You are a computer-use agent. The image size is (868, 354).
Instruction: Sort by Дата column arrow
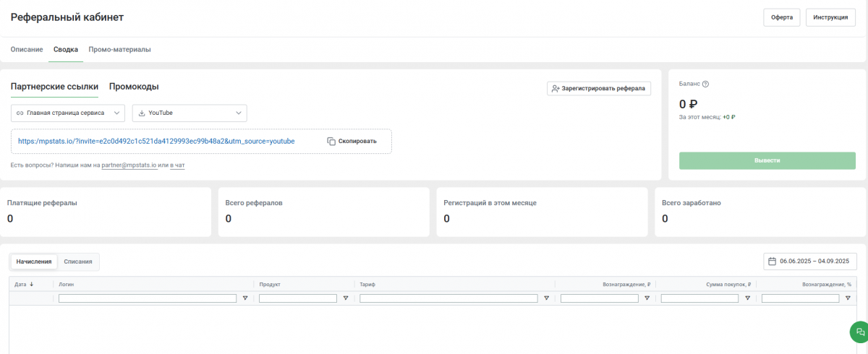pos(32,285)
